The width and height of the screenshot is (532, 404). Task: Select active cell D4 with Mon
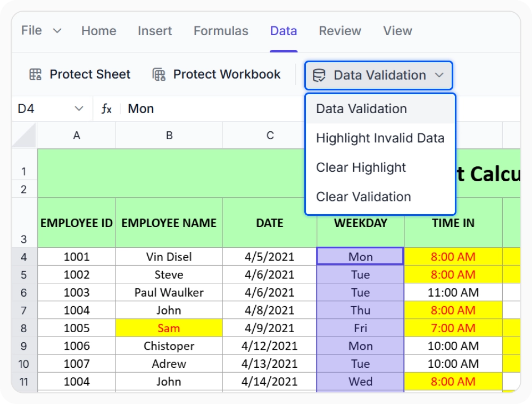tap(360, 257)
